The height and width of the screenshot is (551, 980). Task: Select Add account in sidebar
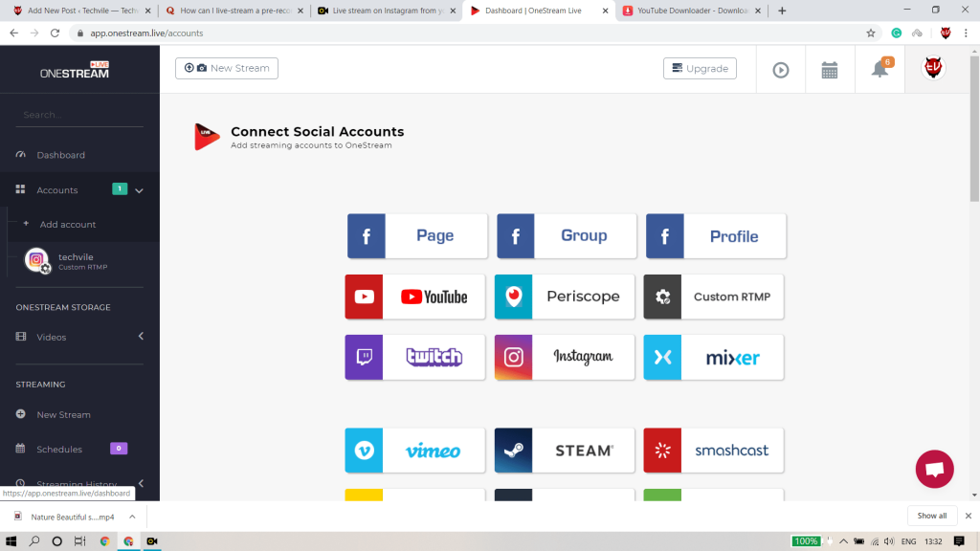click(x=68, y=224)
